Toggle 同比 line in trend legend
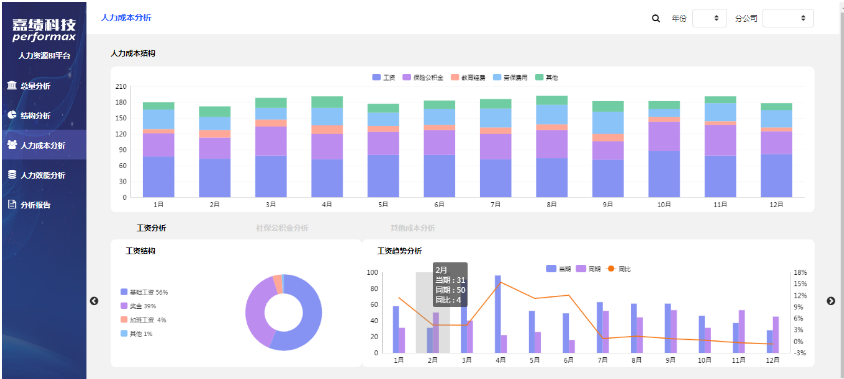 pos(618,268)
